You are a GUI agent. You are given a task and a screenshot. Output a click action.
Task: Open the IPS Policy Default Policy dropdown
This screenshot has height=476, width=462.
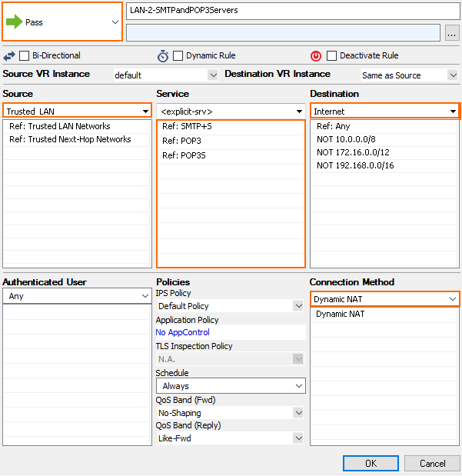tap(231, 306)
